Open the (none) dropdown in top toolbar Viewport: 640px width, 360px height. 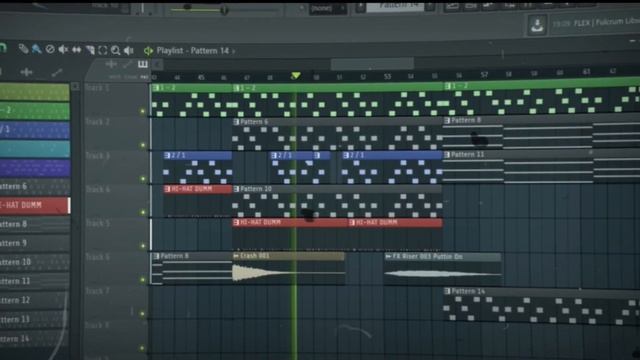327,8
